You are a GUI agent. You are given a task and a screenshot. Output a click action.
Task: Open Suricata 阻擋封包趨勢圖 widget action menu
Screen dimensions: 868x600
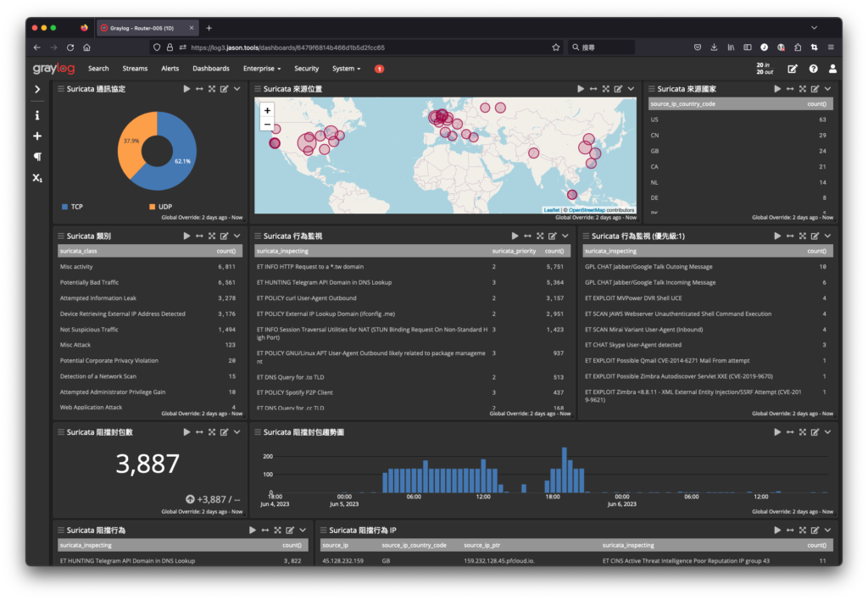[827, 432]
